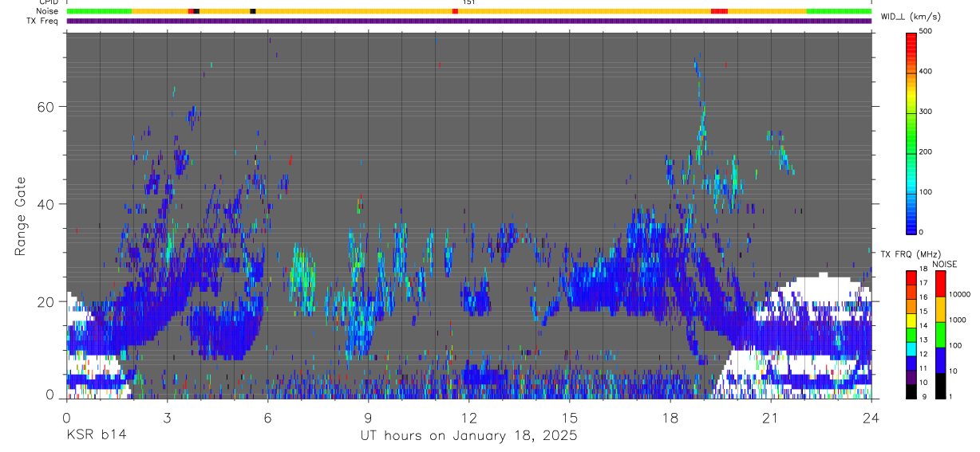Click the 1 label on NOISE legend
980x452 pixels.
pos(950,396)
